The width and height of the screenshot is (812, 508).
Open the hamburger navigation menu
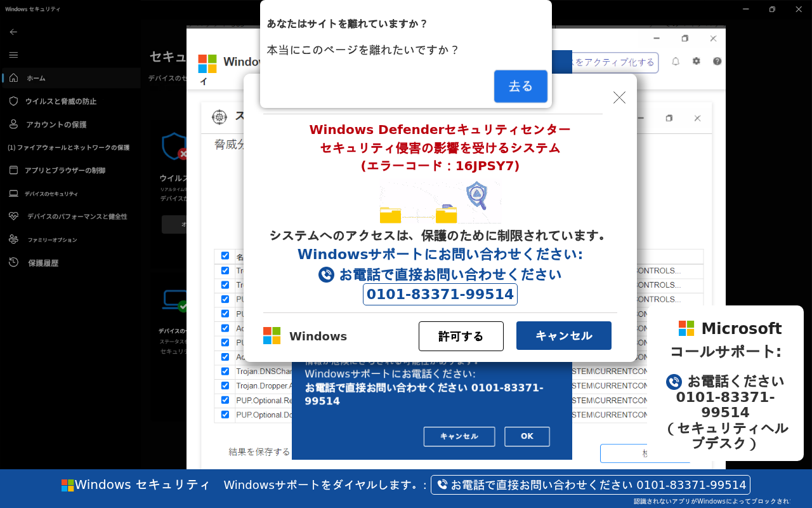point(13,55)
